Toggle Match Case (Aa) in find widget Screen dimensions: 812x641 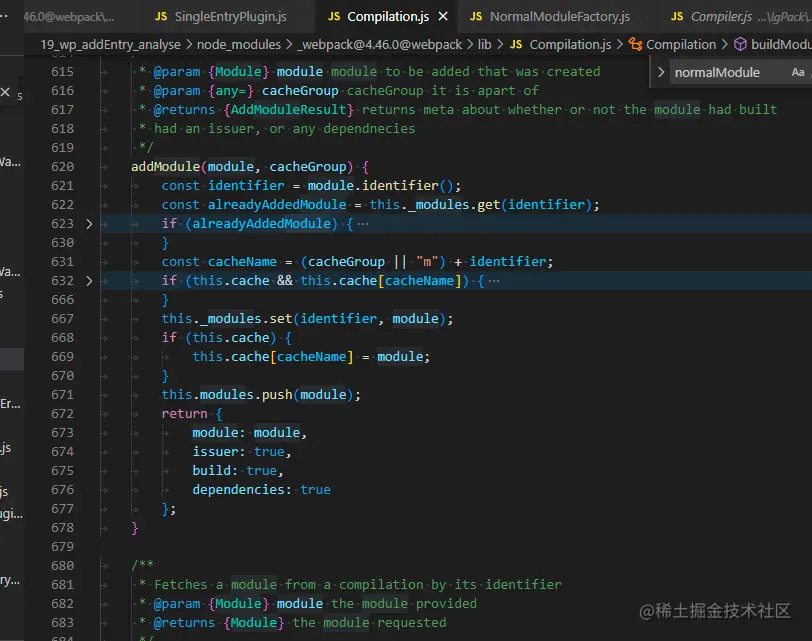[798, 72]
